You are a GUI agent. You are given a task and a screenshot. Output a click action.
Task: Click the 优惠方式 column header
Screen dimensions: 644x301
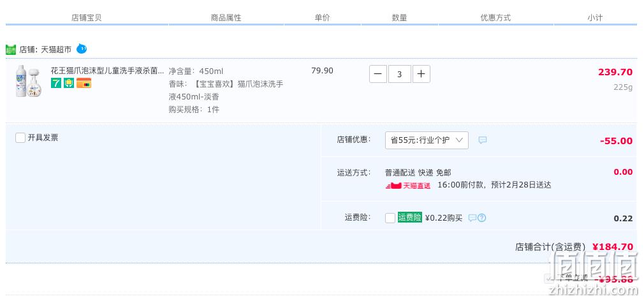495,18
